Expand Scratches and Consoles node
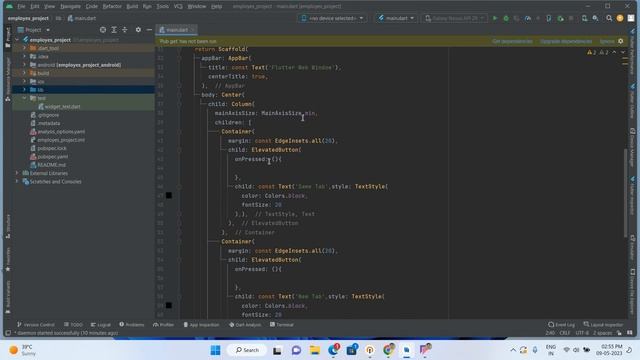 (17, 181)
